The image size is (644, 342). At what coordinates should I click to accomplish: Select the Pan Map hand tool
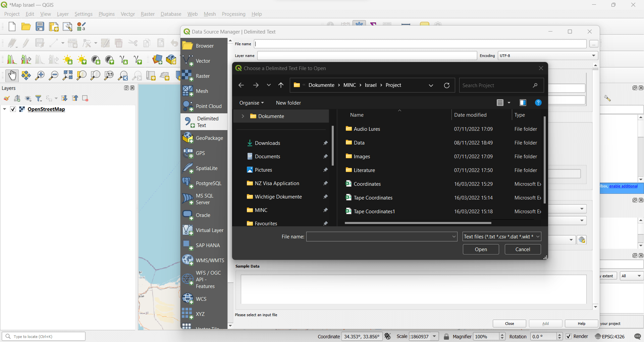click(x=12, y=75)
